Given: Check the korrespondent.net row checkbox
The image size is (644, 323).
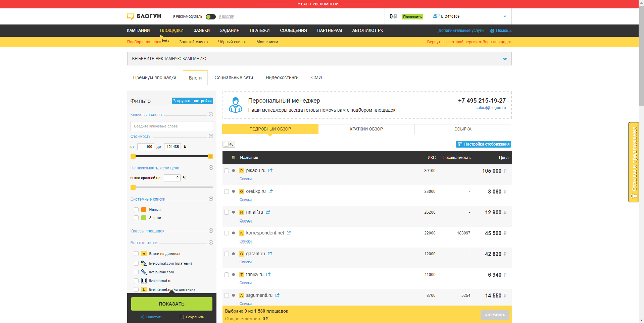Looking at the screenshot, I should 227,233.
